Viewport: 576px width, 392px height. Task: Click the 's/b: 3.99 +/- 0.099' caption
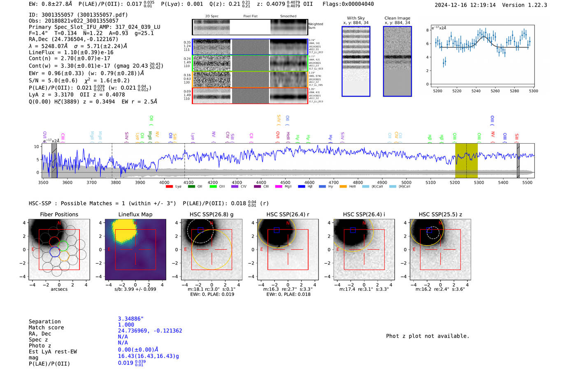click(135, 289)
